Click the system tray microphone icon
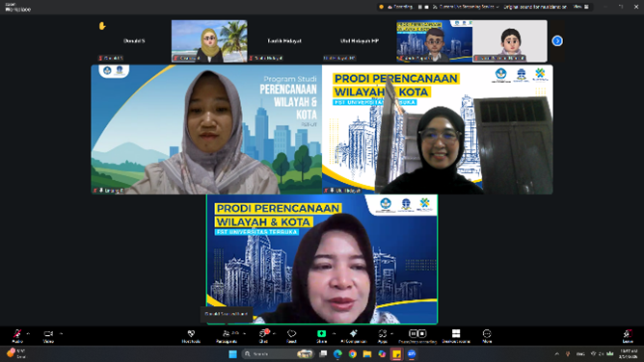 pyautogui.click(x=568, y=353)
